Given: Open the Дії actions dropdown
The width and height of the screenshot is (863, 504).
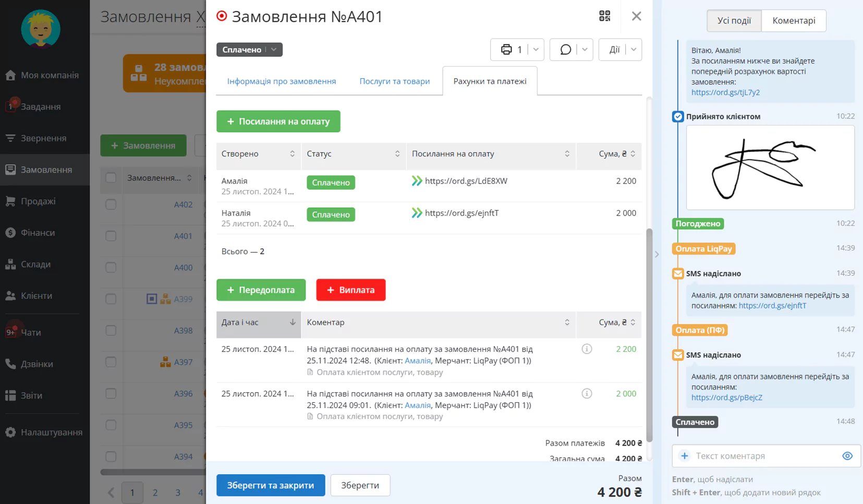Looking at the screenshot, I should pos(621,50).
